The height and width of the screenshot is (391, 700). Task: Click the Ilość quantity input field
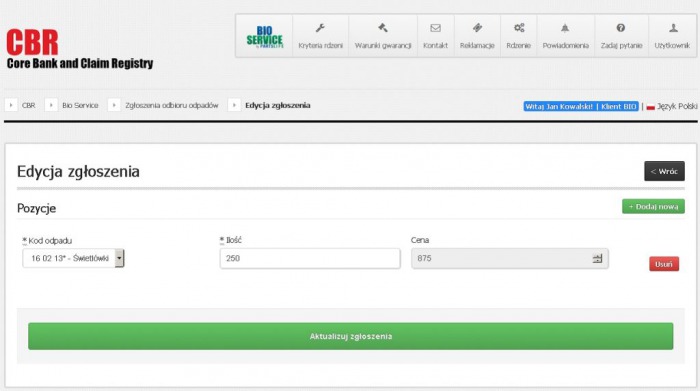click(x=310, y=258)
